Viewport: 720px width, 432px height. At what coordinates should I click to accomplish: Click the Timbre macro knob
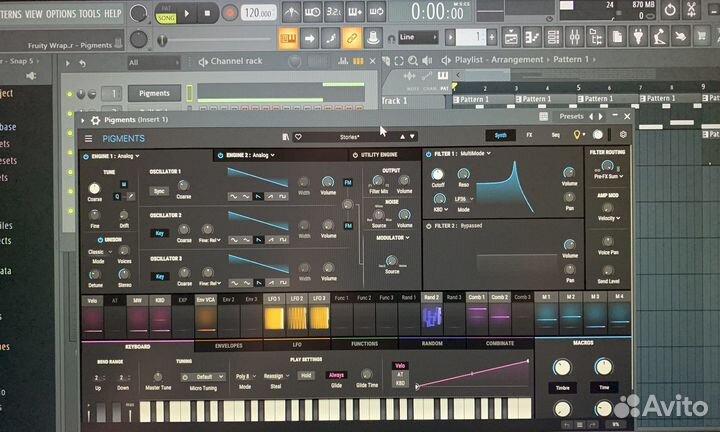(x=562, y=368)
